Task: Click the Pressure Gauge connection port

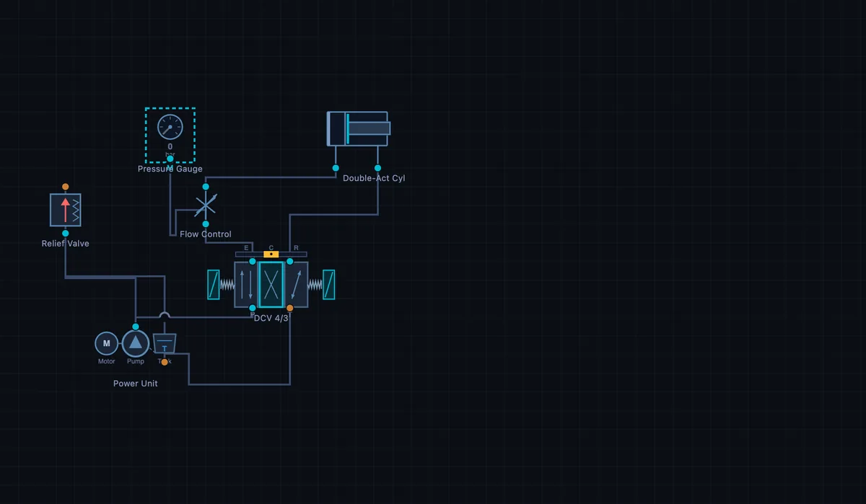Action: click(x=170, y=159)
